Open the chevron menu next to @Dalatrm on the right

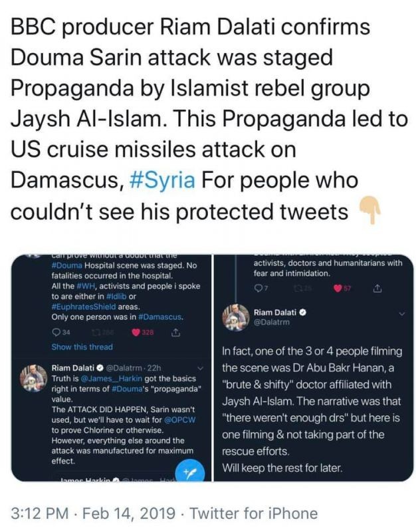[401, 312]
